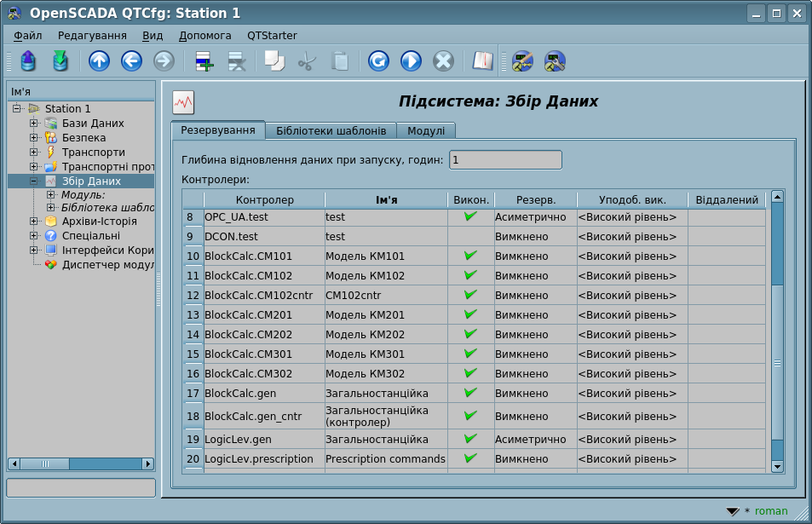
Task: Switch to the Модулі tab
Action: [x=426, y=130]
